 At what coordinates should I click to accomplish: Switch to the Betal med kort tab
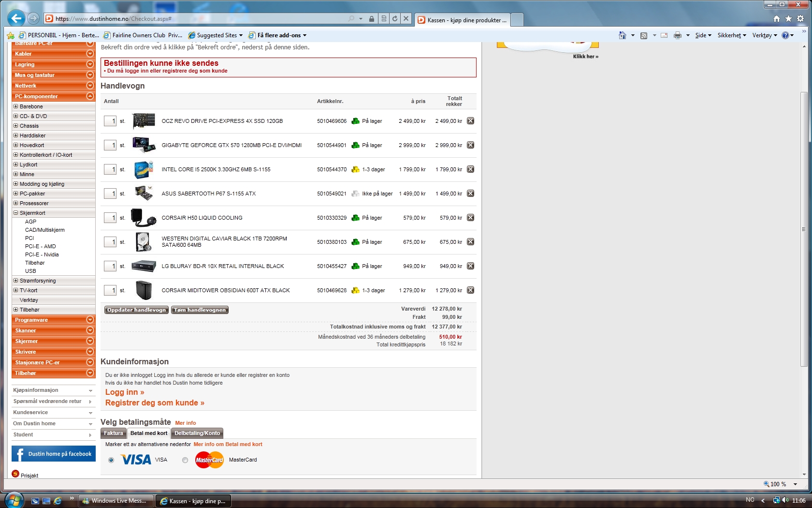tap(149, 433)
